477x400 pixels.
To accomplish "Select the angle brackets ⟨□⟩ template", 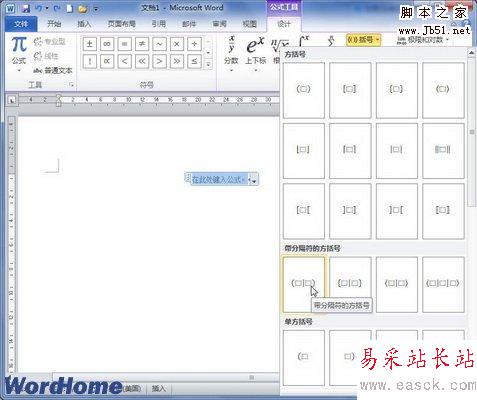I will [443, 90].
